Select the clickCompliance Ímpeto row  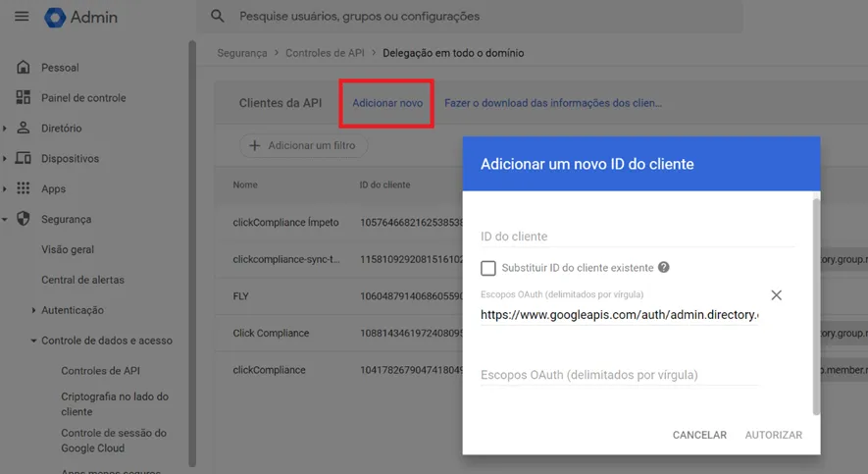pyautogui.click(x=338, y=223)
